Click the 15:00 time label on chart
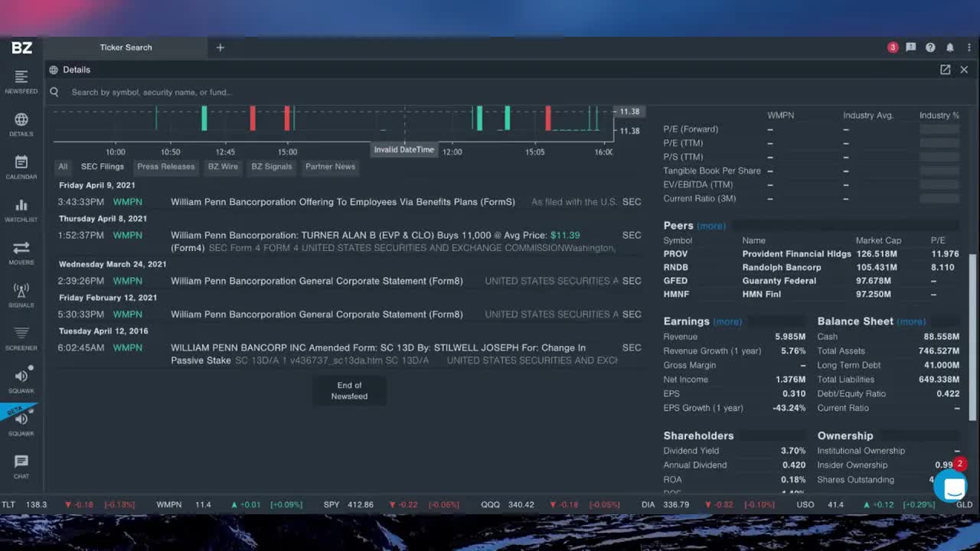 click(x=287, y=152)
